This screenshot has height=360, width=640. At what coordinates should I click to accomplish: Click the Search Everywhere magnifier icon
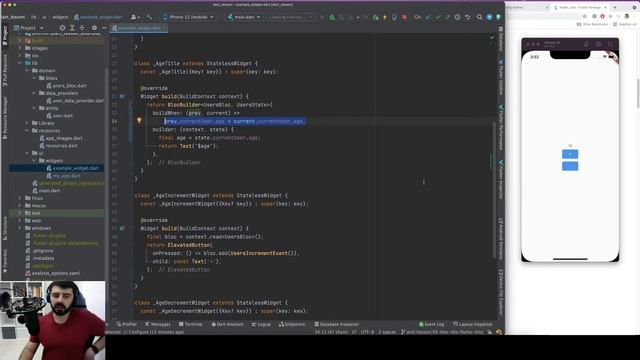pos(480,17)
